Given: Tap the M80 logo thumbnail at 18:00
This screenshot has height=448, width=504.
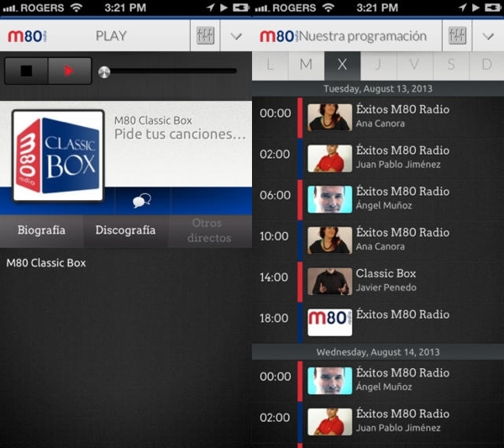Looking at the screenshot, I should [x=329, y=323].
